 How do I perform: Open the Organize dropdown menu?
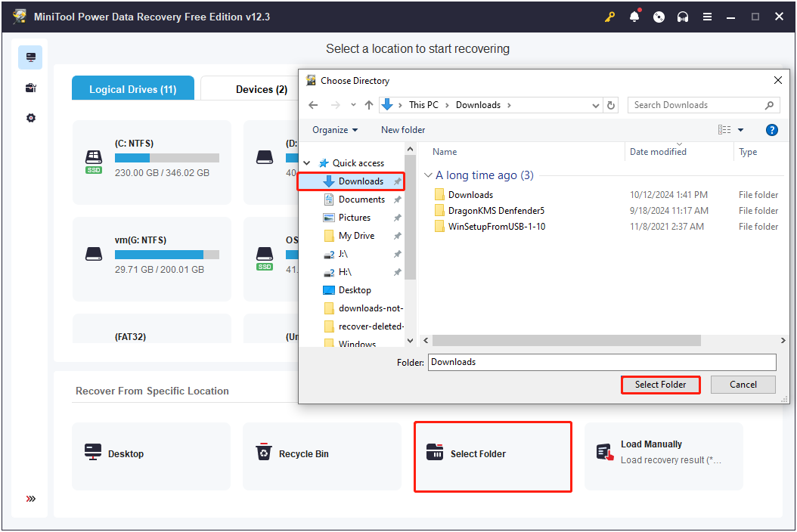335,130
